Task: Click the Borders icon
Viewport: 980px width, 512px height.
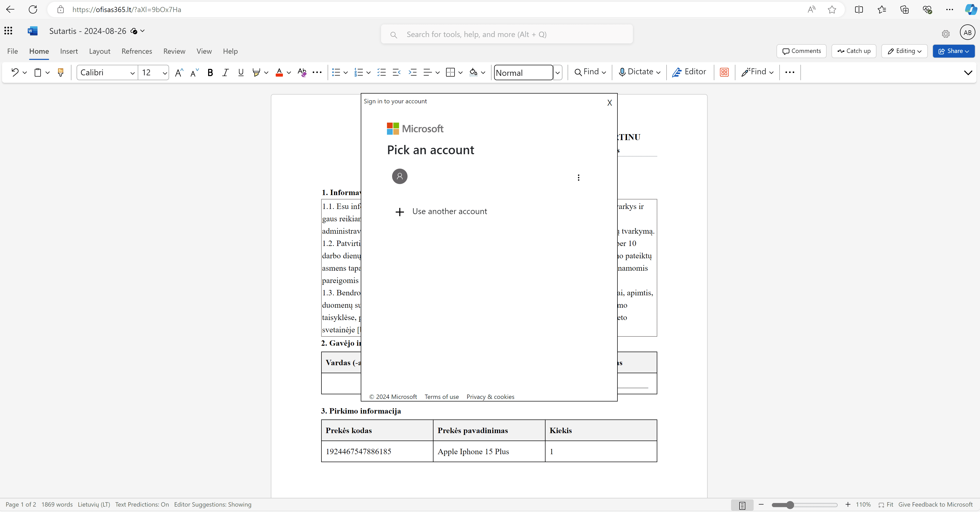Action: coord(450,72)
